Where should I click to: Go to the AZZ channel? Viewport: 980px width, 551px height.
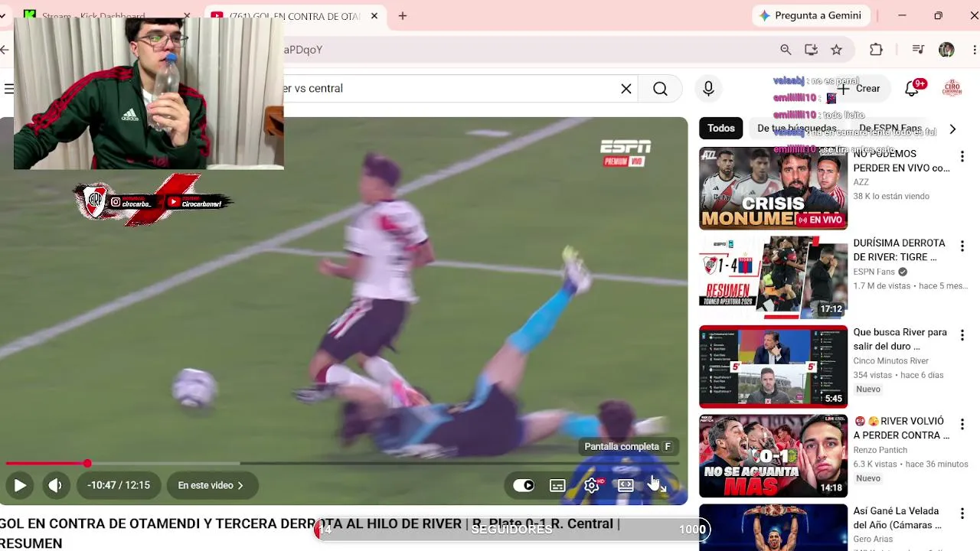(x=861, y=182)
